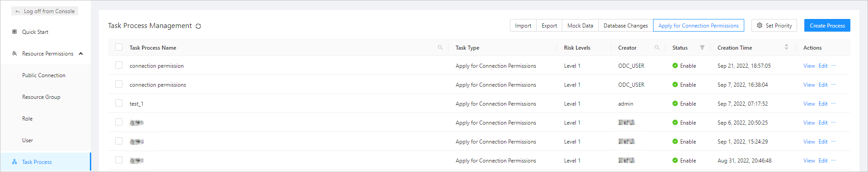This screenshot has height=172, width=868.
Task: Open search in Task Process Name column
Action: coord(440,47)
